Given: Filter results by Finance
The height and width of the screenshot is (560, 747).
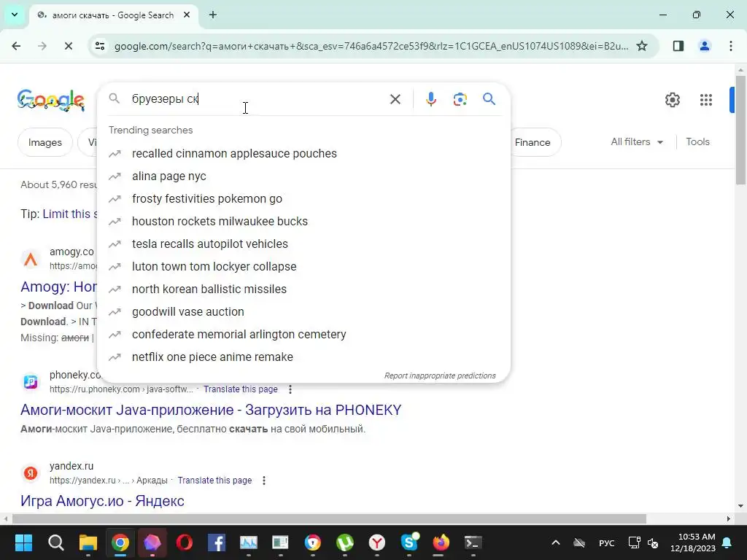Looking at the screenshot, I should (x=534, y=142).
